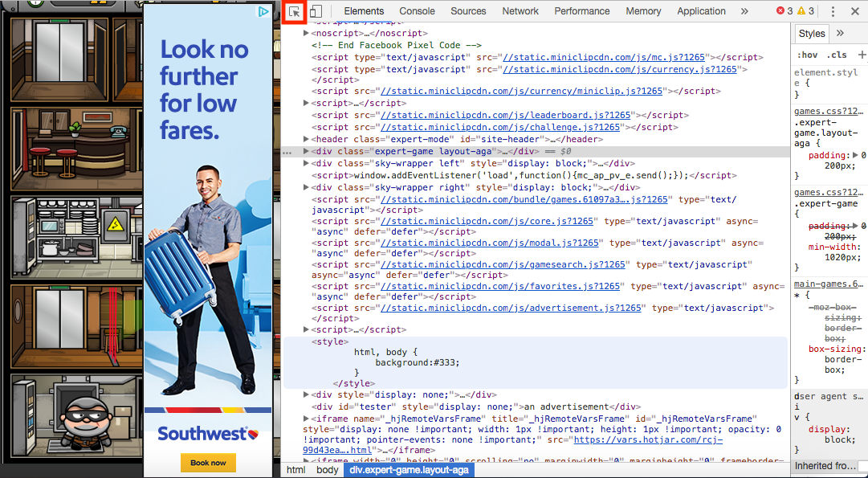868x478 pixels.
Task: Click the background:#333 style text
Action: point(418,363)
